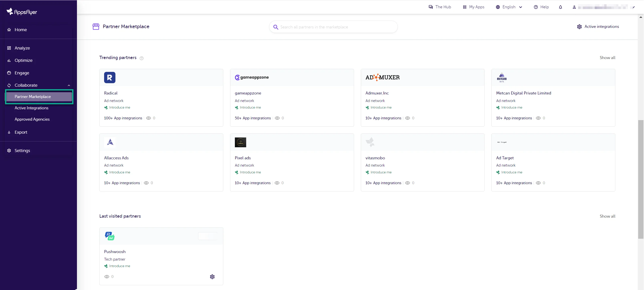Viewport: 644px width, 290px height.
Task: Go to Active Integrations in sidebar
Action: (x=31, y=108)
